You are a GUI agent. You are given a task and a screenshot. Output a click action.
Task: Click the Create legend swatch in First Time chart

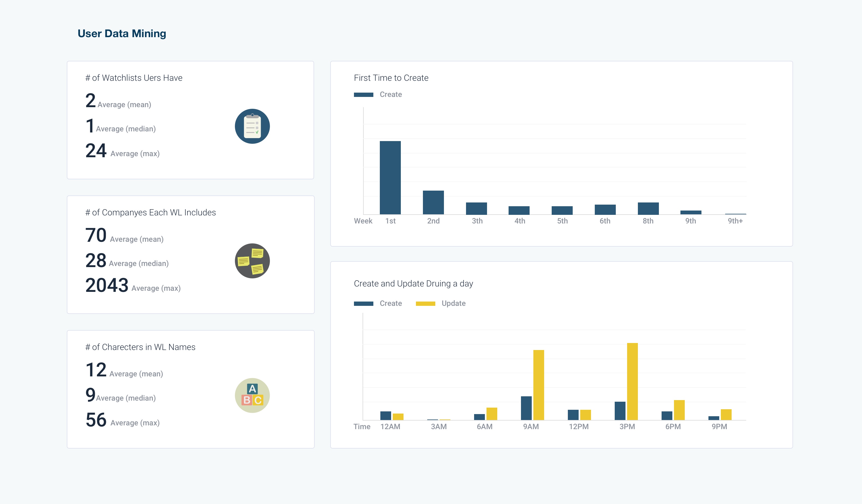pyautogui.click(x=363, y=95)
